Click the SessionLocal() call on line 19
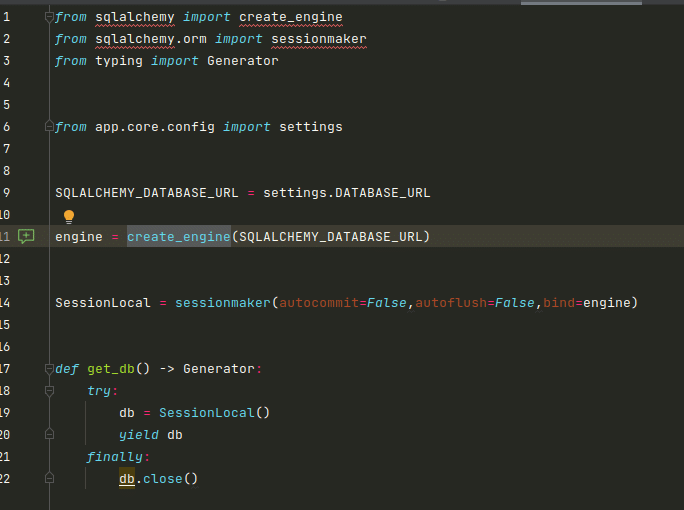The height and width of the screenshot is (510, 684). [x=214, y=413]
